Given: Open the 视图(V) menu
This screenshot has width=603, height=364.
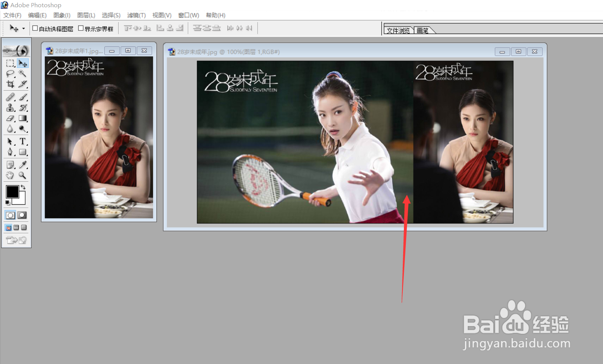Looking at the screenshot, I should click(x=162, y=15).
